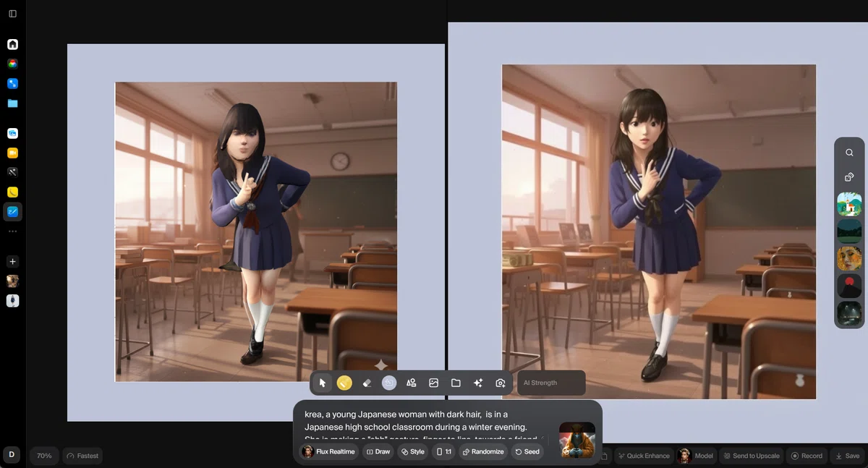Change the 1:1 aspect ratio
868x468 pixels.
[x=444, y=451]
